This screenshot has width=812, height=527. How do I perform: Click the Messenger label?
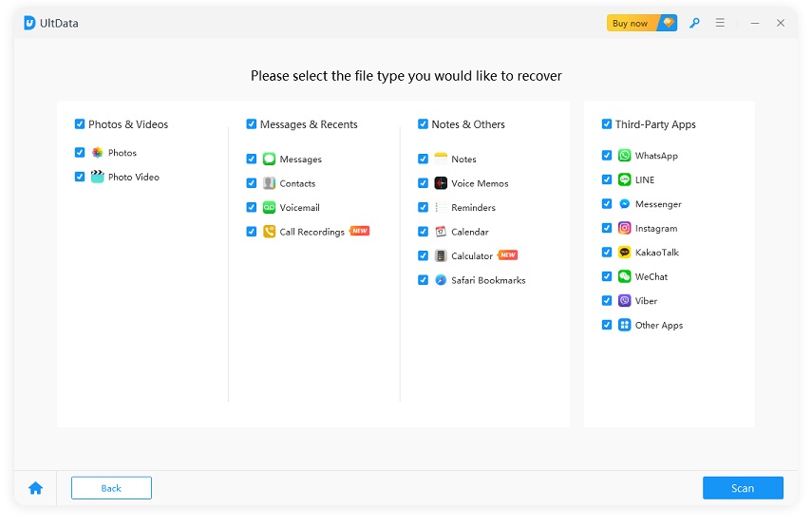click(658, 204)
